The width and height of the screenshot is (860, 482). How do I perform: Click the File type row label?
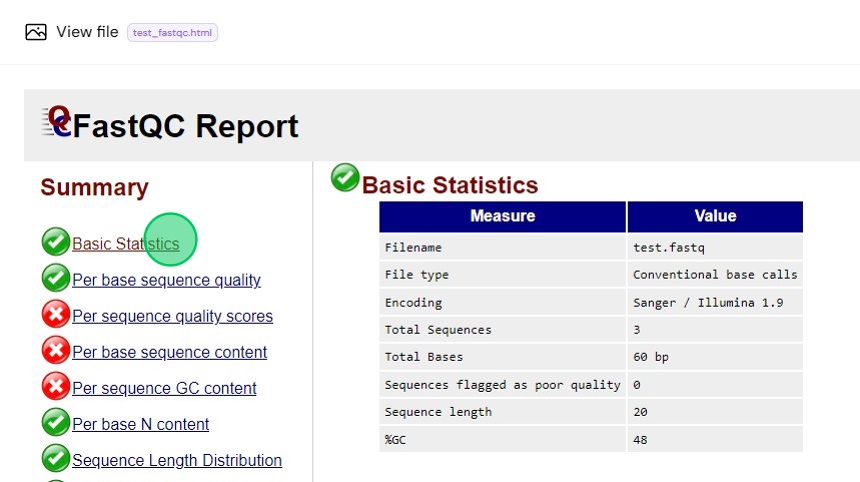(x=416, y=275)
